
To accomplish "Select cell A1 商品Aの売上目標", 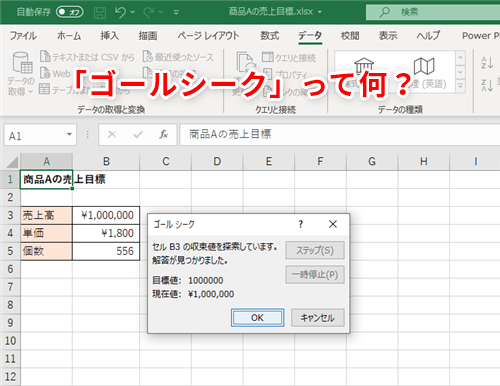I will (x=47, y=180).
